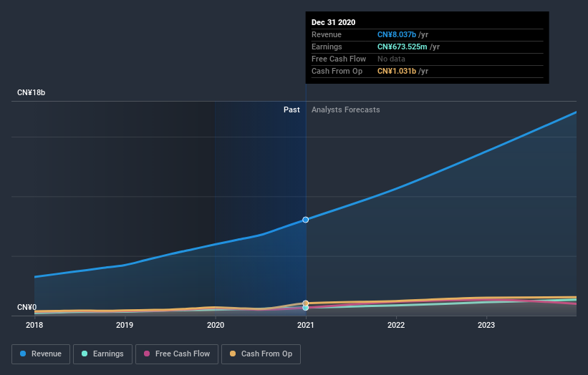The height and width of the screenshot is (375, 588).
Task: Click the 2021 x-axis label
Action: tap(306, 325)
